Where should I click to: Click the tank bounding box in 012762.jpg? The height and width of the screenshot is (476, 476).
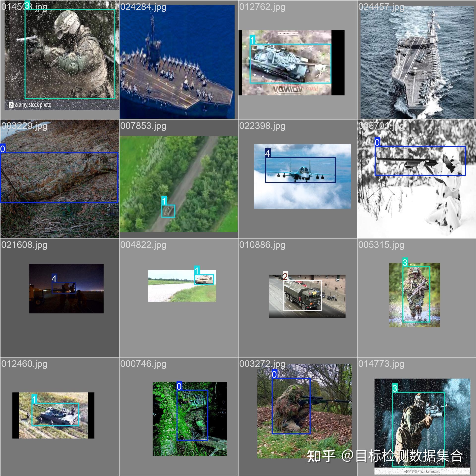click(290, 63)
